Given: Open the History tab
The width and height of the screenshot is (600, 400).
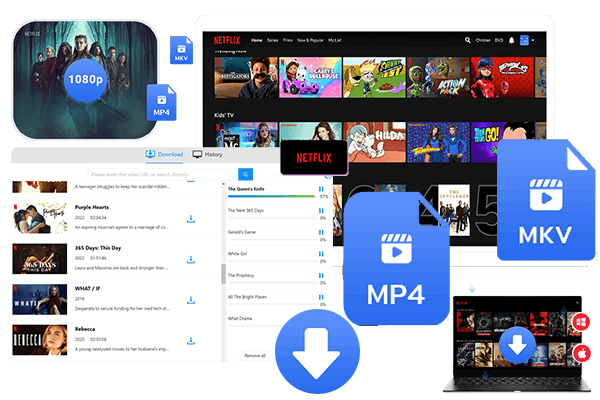Looking at the screenshot, I should click(x=207, y=154).
